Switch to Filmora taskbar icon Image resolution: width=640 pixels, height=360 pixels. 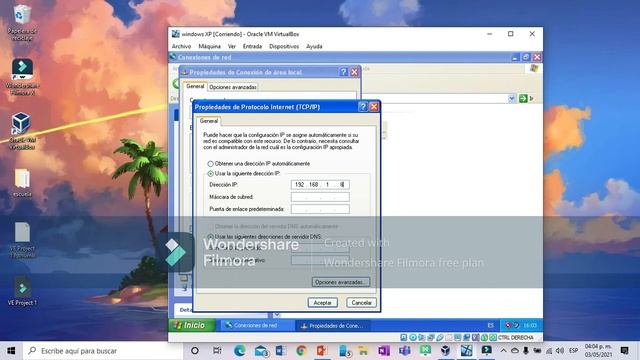pyautogui.click(x=487, y=351)
